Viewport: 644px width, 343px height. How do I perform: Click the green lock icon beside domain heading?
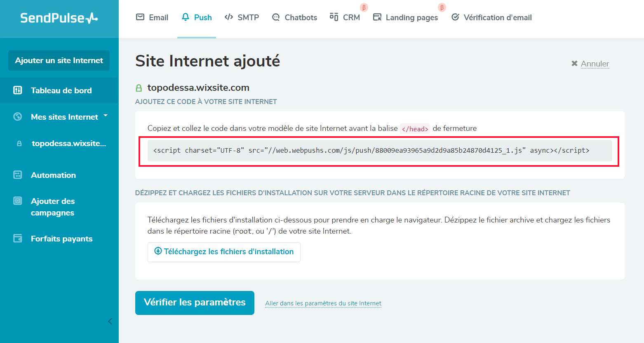pos(139,88)
